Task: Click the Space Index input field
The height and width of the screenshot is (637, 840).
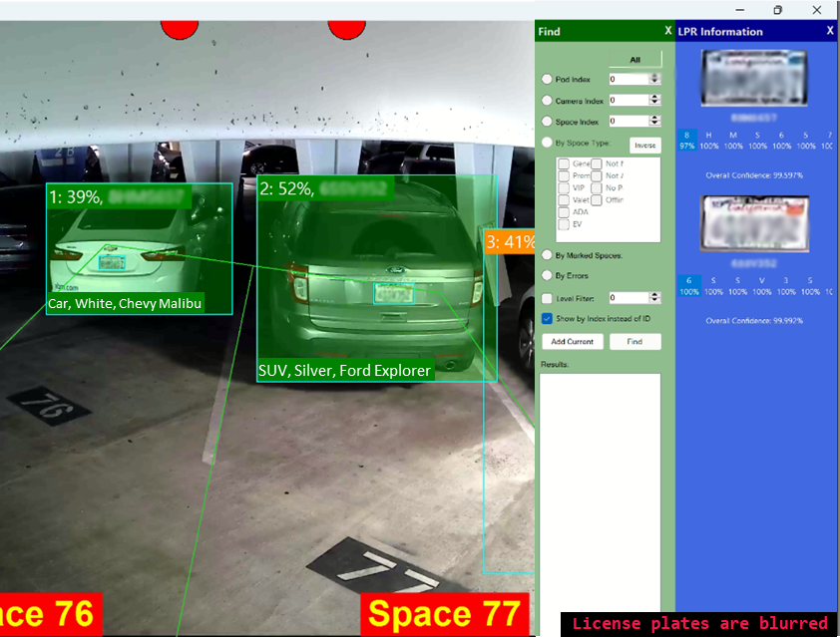Action: [x=628, y=121]
